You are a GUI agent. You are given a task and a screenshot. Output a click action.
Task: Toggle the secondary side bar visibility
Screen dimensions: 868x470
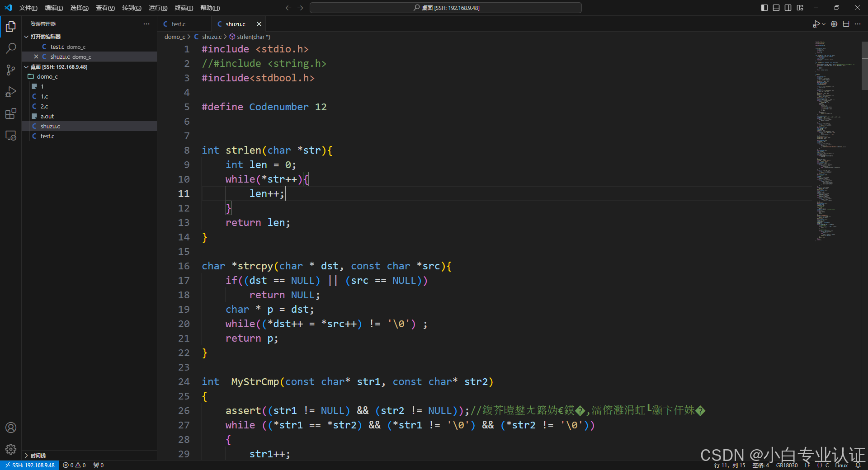[x=788, y=8]
